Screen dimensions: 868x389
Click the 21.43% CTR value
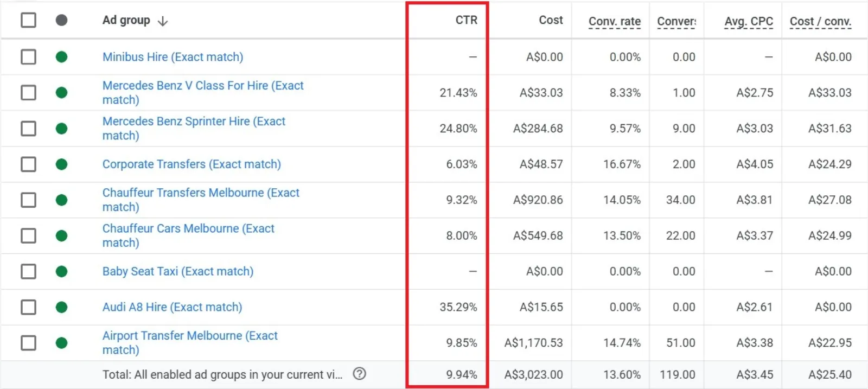click(x=458, y=93)
